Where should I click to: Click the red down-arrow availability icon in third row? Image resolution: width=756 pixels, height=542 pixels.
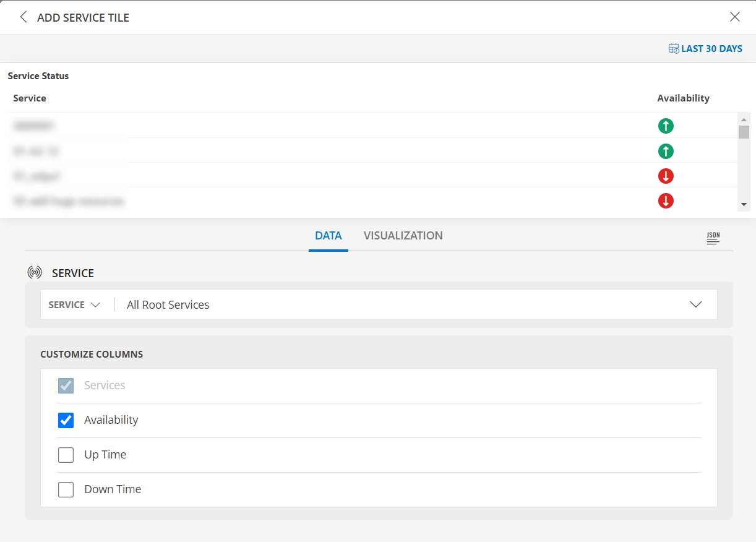[x=666, y=176]
